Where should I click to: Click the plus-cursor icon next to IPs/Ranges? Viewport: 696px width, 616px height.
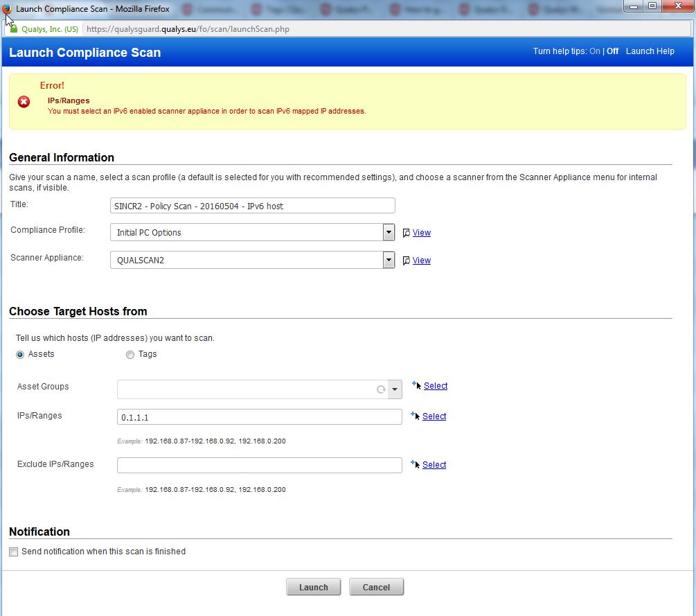(415, 416)
